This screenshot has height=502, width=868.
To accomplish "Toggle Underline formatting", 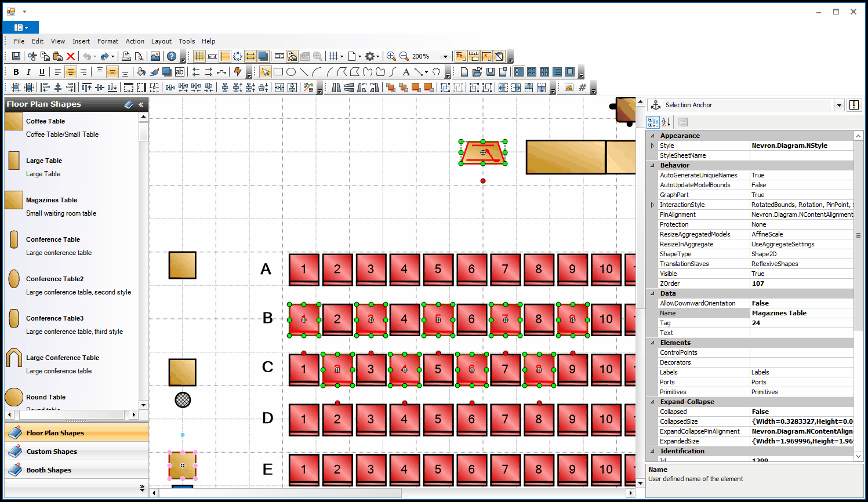I will [x=42, y=72].
